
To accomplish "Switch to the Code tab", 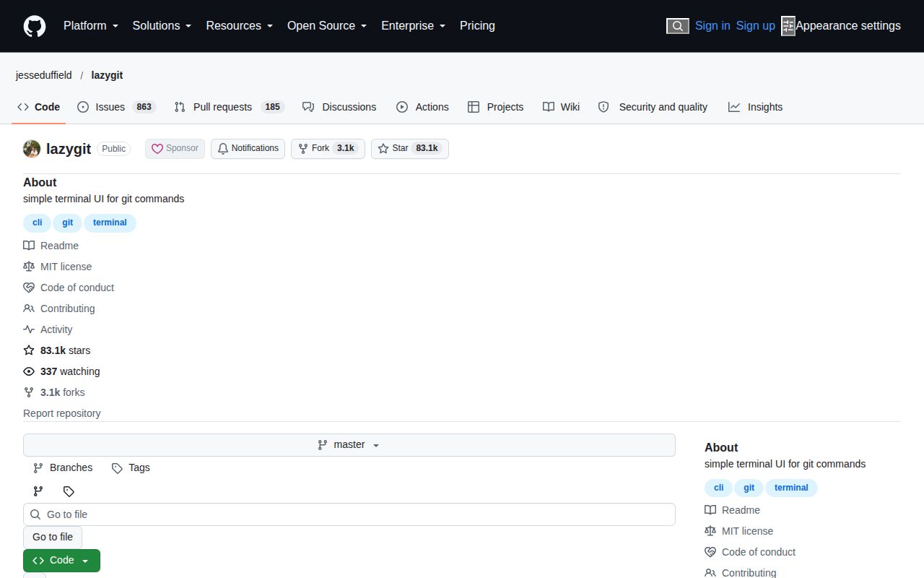I will pyautogui.click(x=39, y=107).
